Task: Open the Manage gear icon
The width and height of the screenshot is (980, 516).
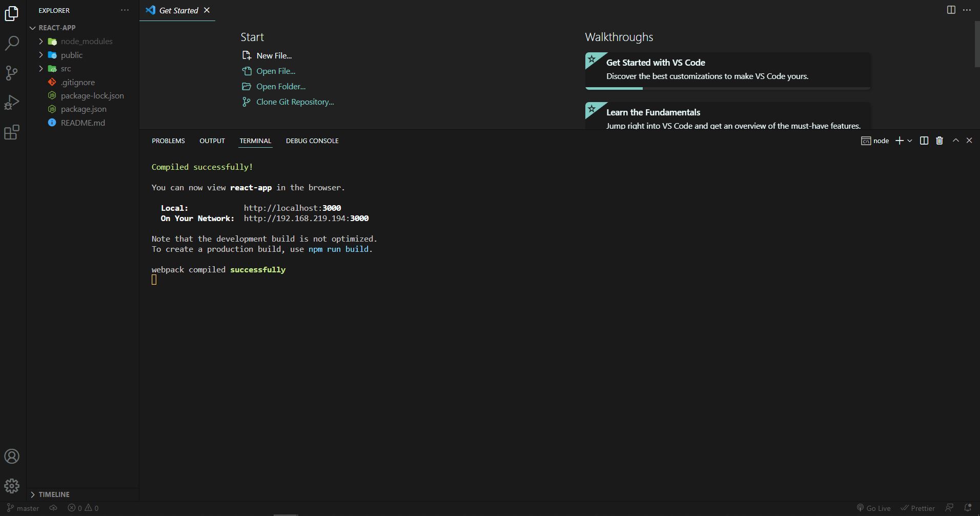Action: click(12, 486)
